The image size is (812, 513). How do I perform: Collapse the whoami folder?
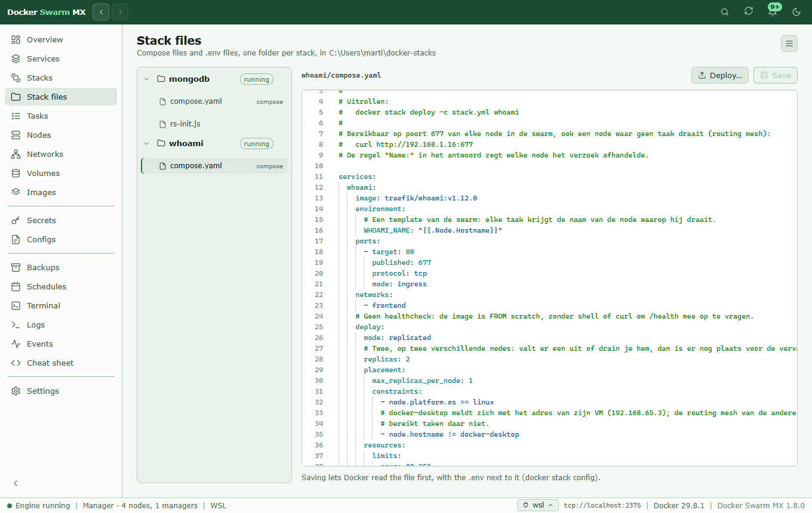pyautogui.click(x=146, y=143)
